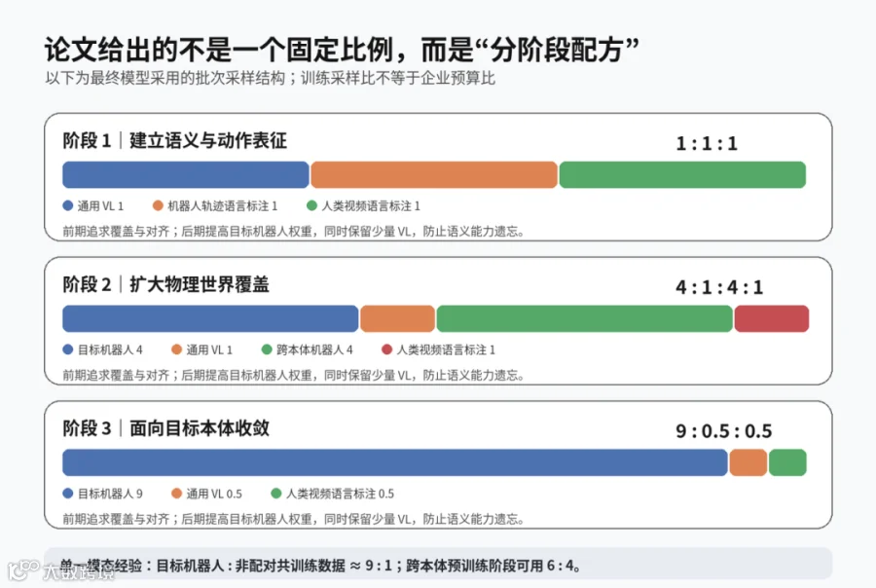The height and width of the screenshot is (588, 876).
Task: Click the 阶段 1 建立语义与动作表征 heading
Action: (175, 140)
